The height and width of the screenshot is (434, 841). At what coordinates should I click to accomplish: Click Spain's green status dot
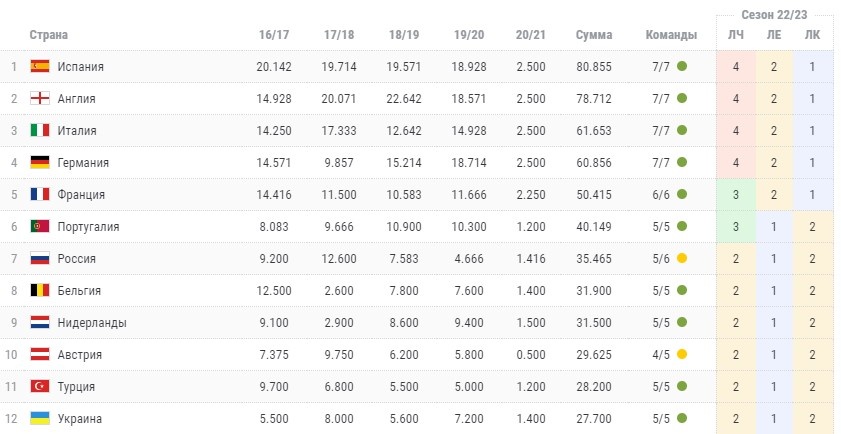[x=682, y=67]
